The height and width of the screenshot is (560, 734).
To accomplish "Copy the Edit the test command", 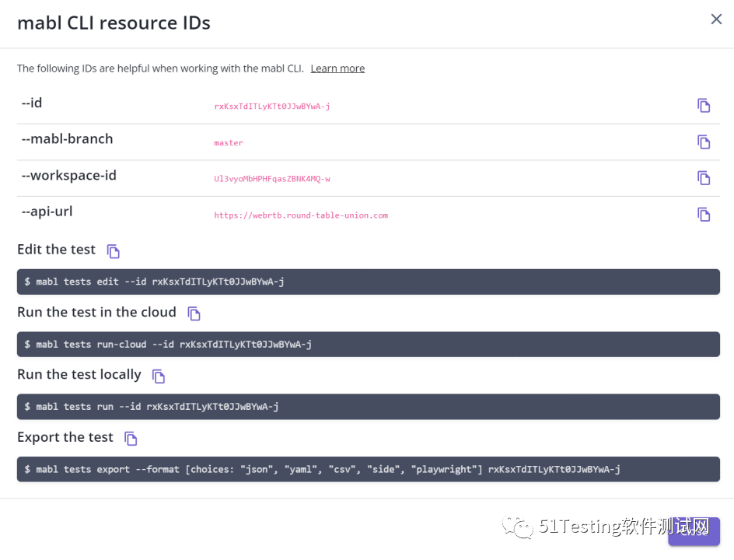I will click(114, 251).
